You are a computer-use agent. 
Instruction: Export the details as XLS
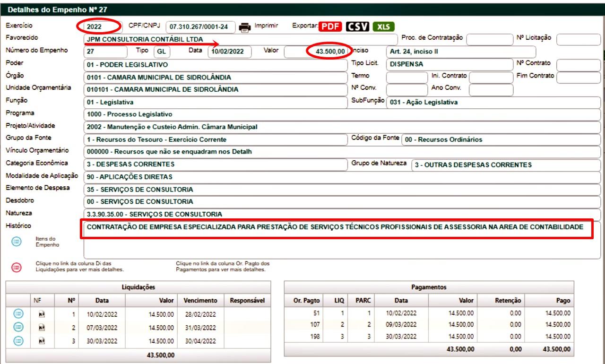point(383,27)
